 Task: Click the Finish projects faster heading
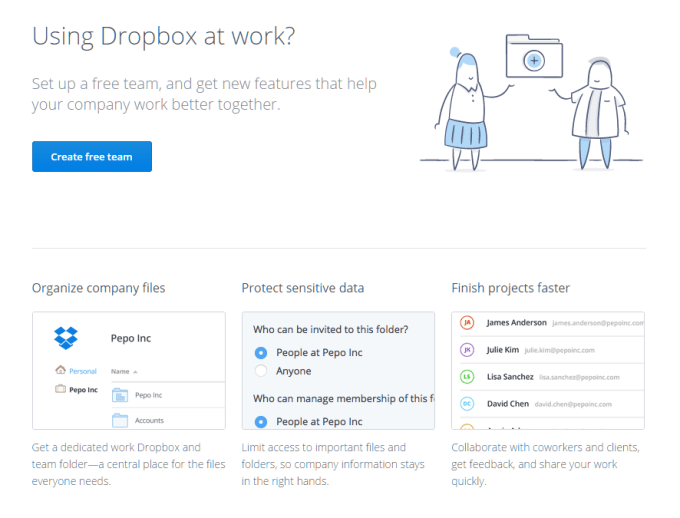point(510,288)
